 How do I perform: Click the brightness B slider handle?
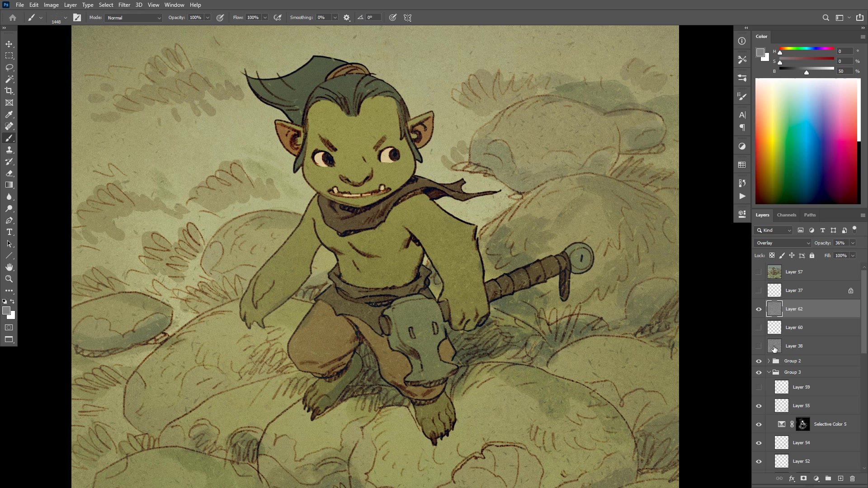pos(806,72)
